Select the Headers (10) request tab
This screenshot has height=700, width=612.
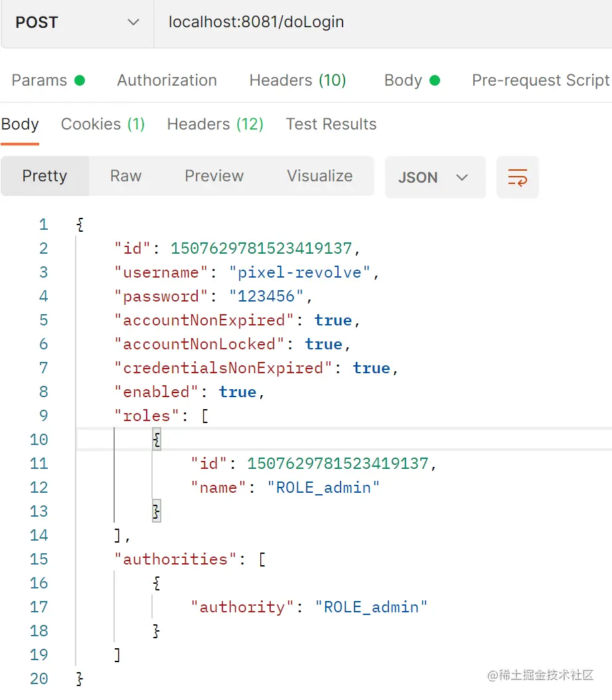click(297, 80)
